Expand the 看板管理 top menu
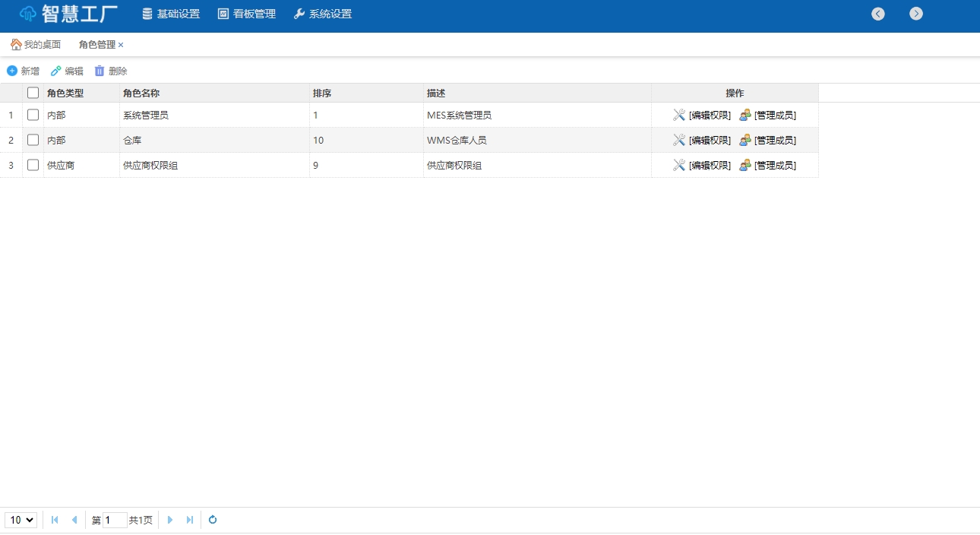 (247, 14)
